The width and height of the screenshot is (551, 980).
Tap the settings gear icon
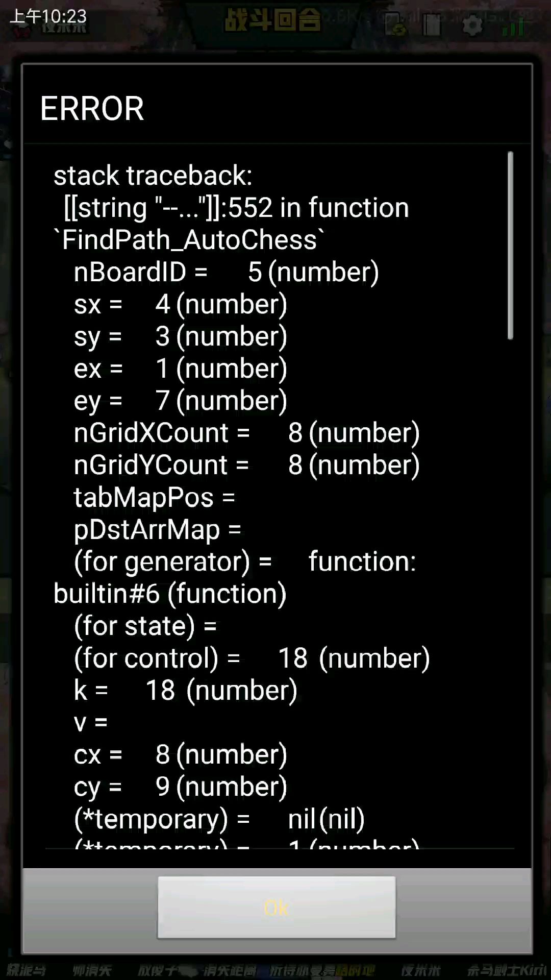pos(472,24)
